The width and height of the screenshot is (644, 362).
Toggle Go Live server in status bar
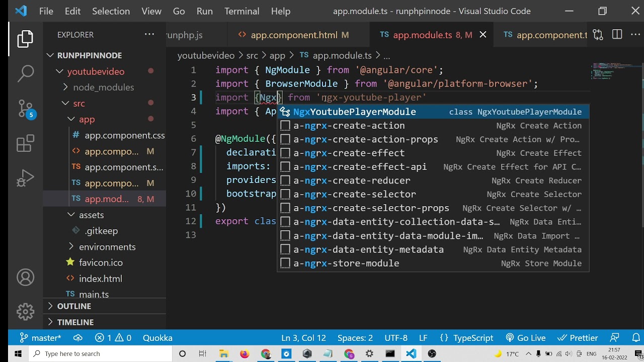526,338
